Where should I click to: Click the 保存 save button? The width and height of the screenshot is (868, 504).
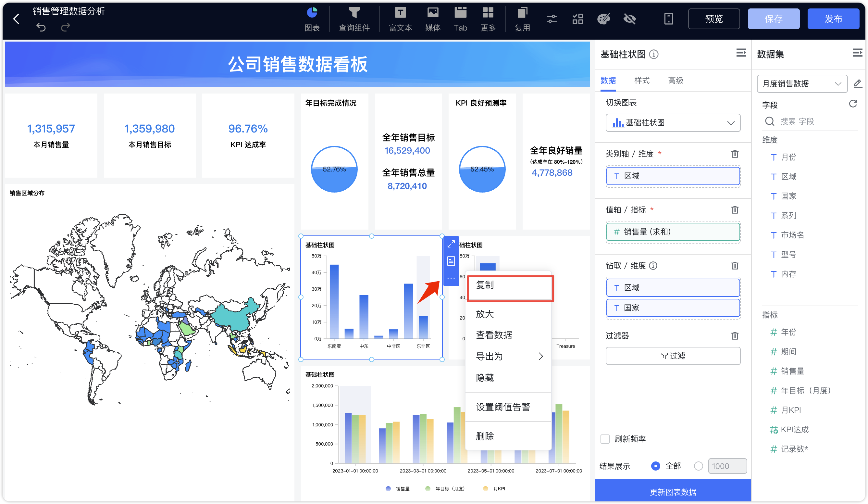[x=773, y=19]
